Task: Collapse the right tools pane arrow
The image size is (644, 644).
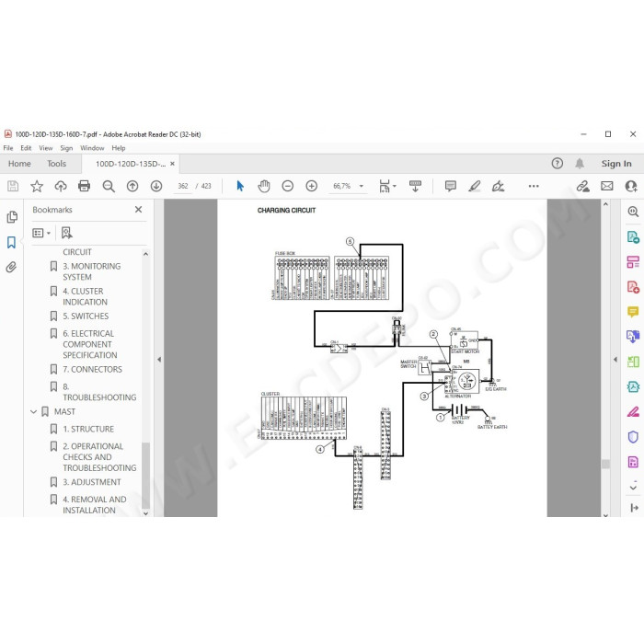Action: [615, 360]
